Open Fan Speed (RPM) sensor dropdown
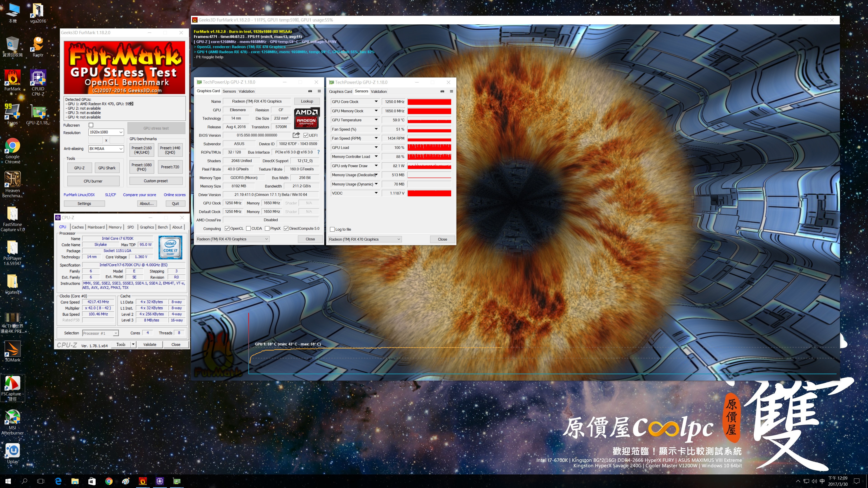The width and height of the screenshot is (868, 488). (376, 138)
